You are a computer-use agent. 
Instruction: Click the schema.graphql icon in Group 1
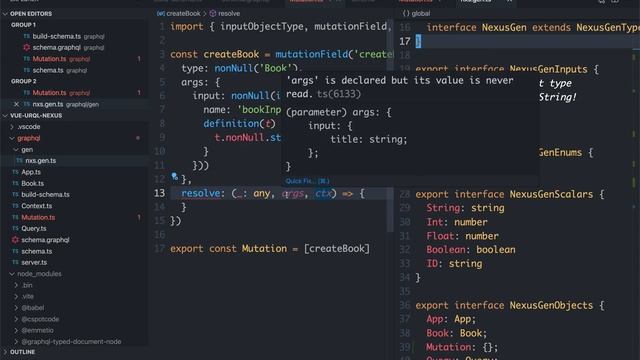click(27, 48)
